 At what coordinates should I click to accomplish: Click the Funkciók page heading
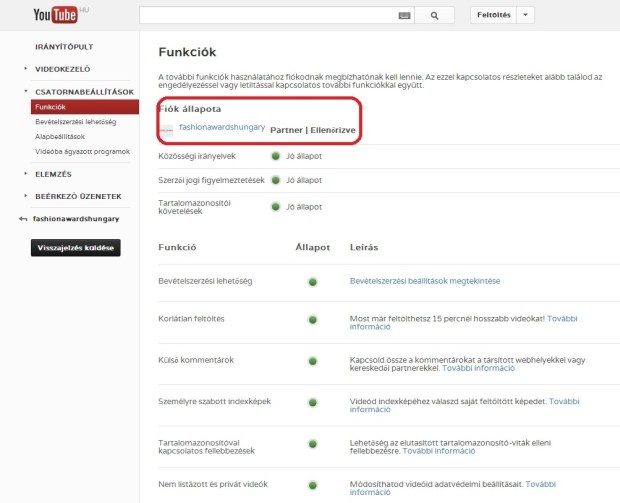187,52
